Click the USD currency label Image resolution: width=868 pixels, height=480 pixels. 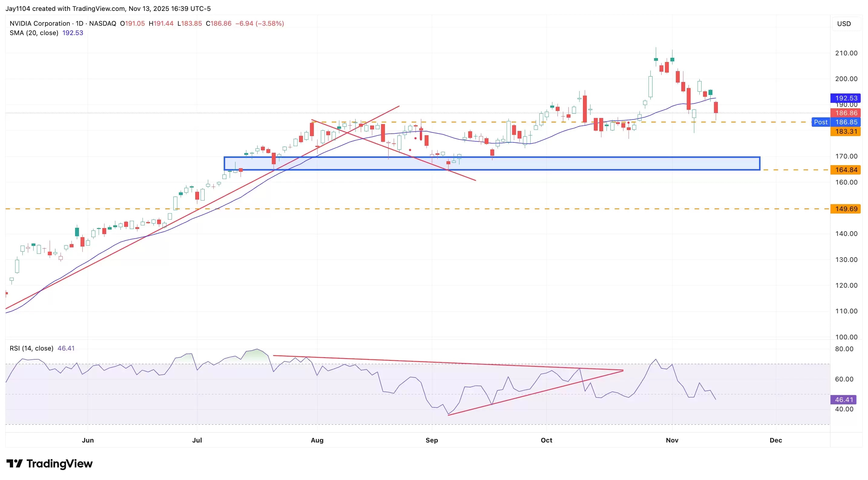click(844, 24)
